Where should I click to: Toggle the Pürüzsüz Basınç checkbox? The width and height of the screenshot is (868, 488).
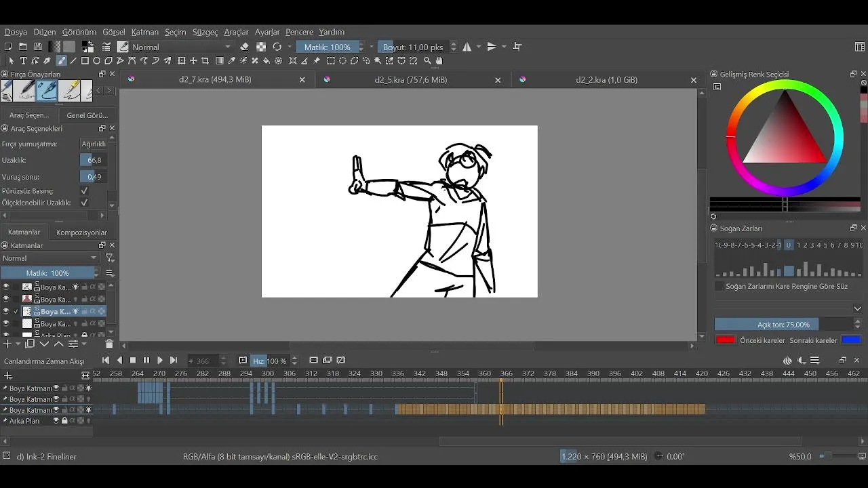pos(84,191)
